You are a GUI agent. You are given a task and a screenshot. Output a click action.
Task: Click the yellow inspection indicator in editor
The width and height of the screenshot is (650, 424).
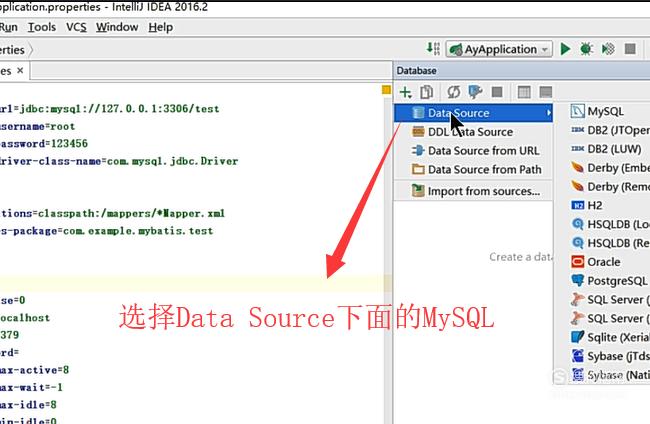pos(386,90)
